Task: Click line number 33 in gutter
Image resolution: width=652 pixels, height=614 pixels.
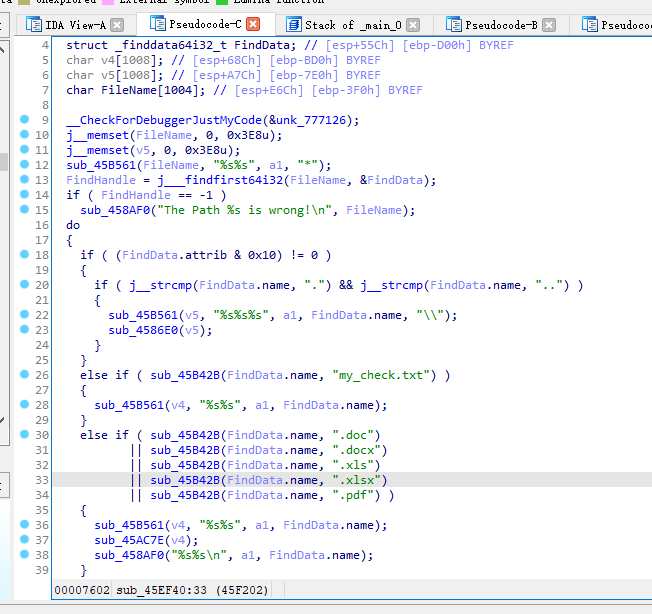Action: click(x=42, y=480)
